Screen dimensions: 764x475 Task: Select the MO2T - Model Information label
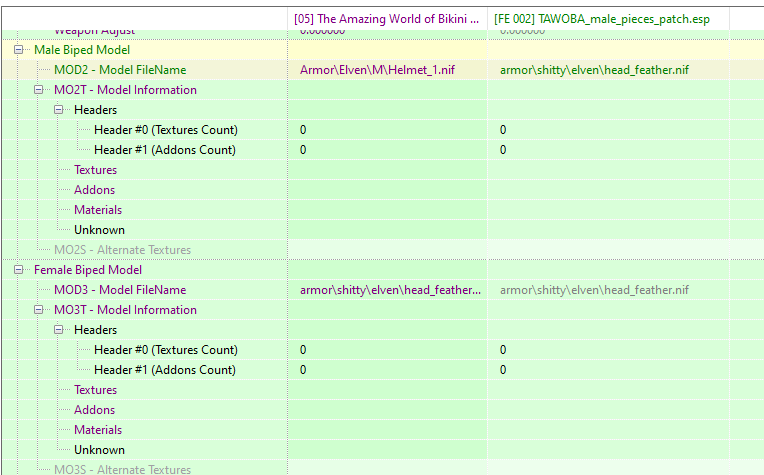pyautogui.click(x=125, y=90)
